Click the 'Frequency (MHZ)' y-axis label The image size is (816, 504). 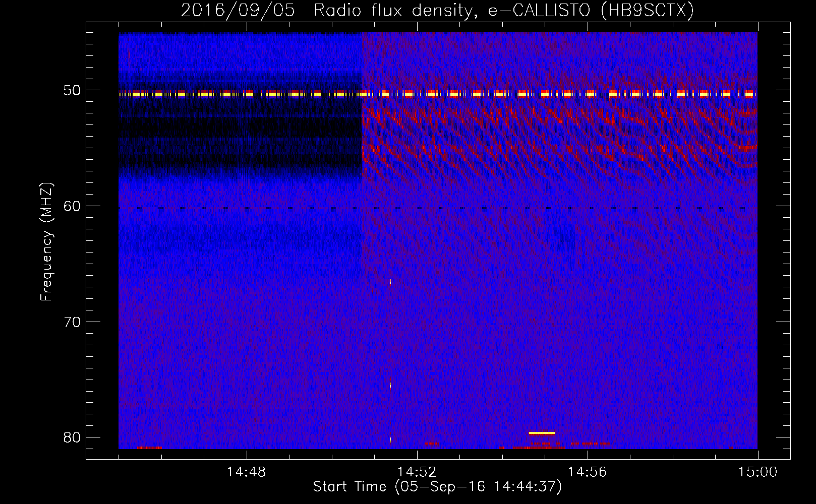tap(46, 242)
